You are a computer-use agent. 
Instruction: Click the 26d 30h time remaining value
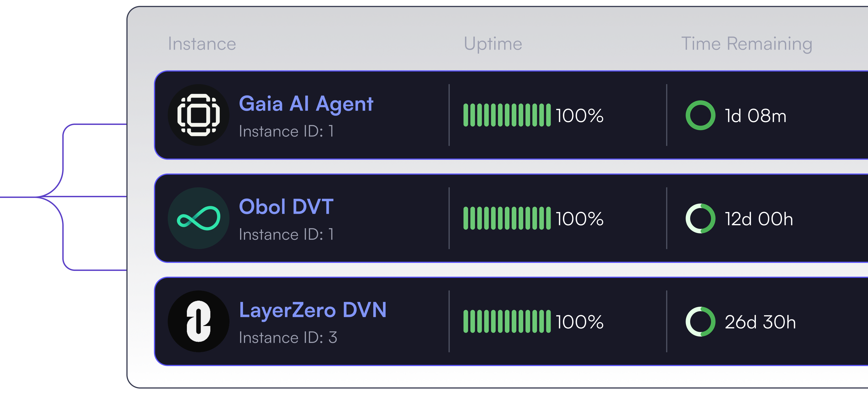point(760,323)
